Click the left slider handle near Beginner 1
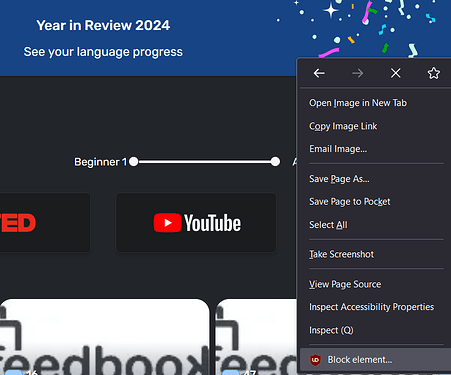This screenshot has width=451, height=375. [x=134, y=162]
